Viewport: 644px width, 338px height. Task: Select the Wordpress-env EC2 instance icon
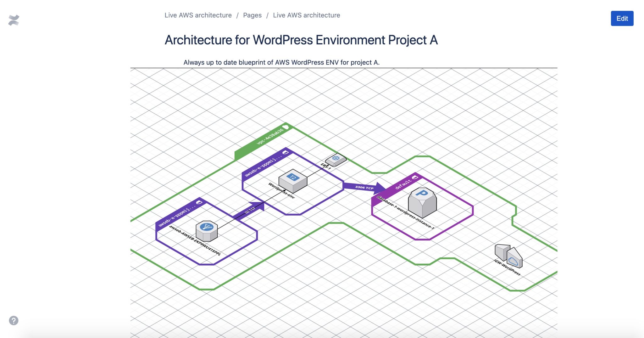[292, 180]
